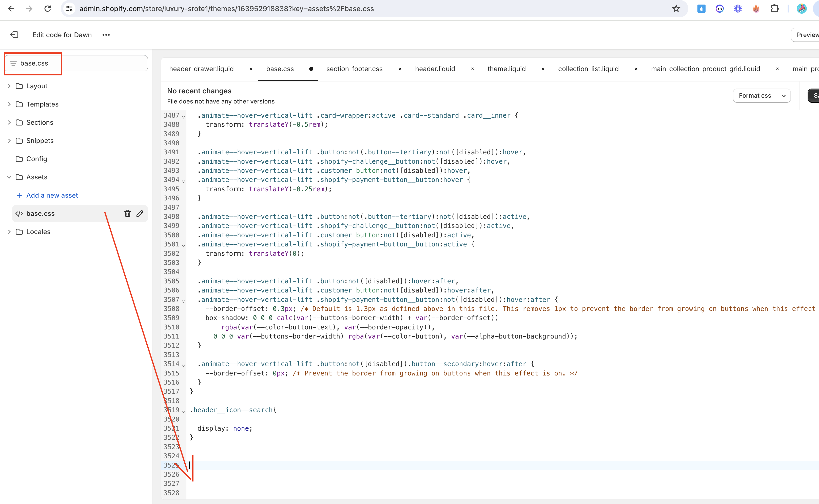Switch to the theme.liquid tab
The image size is (819, 504).
(x=506, y=69)
